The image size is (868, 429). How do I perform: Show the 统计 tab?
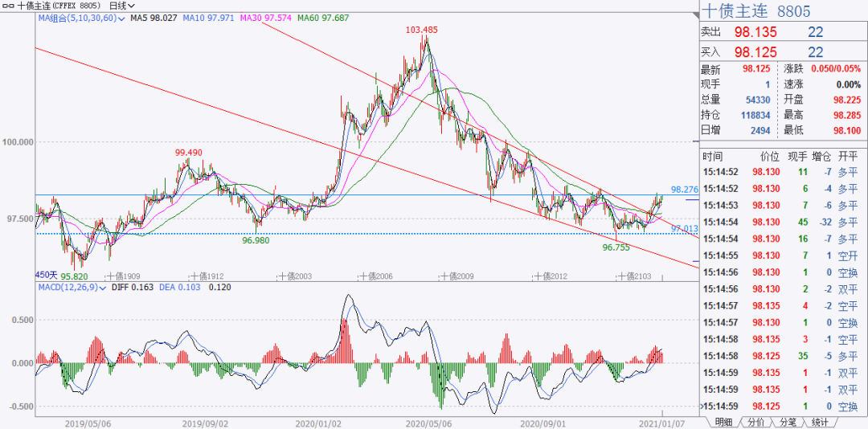tap(820, 422)
